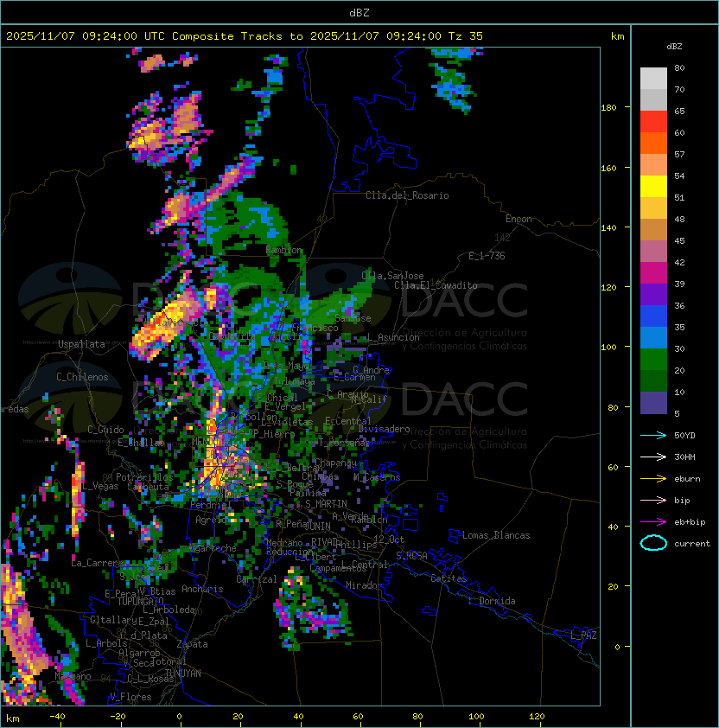The height and width of the screenshot is (728, 719).
Task: Click the 'Mirador' map label
Action: coord(364,585)
